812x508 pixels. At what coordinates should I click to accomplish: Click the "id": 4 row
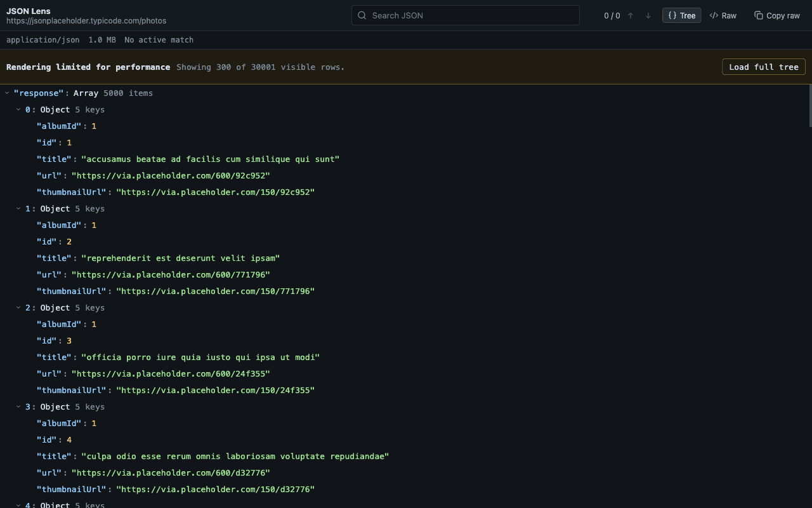point(406,439)
